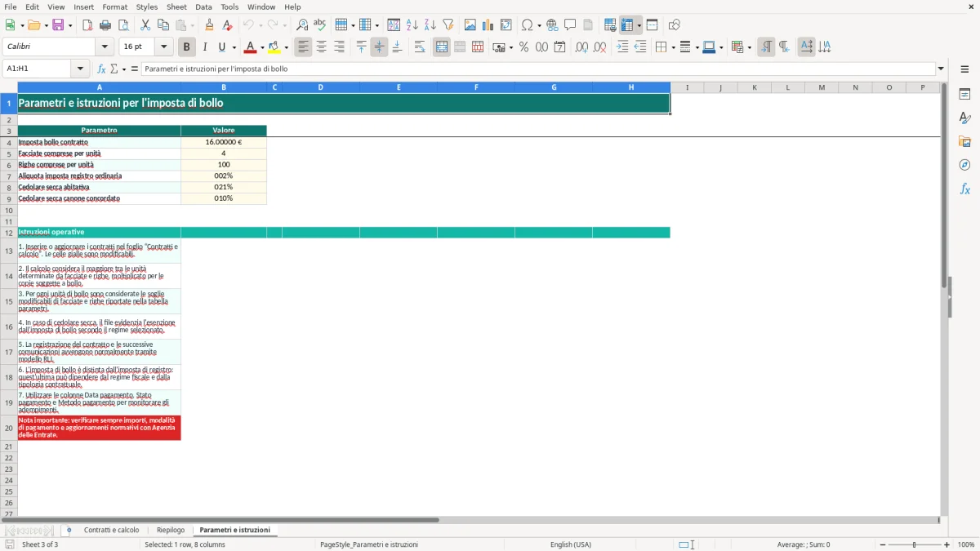Open the Sidebar Properties panel
The image size is (980, 551).
pyautogui.click(x=964, y=95)
